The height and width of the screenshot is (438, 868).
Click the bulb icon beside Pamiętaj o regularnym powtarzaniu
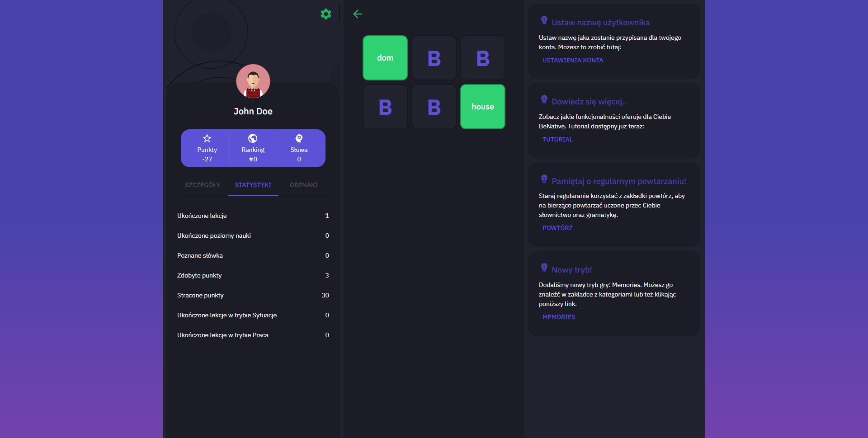click(544, 179)
